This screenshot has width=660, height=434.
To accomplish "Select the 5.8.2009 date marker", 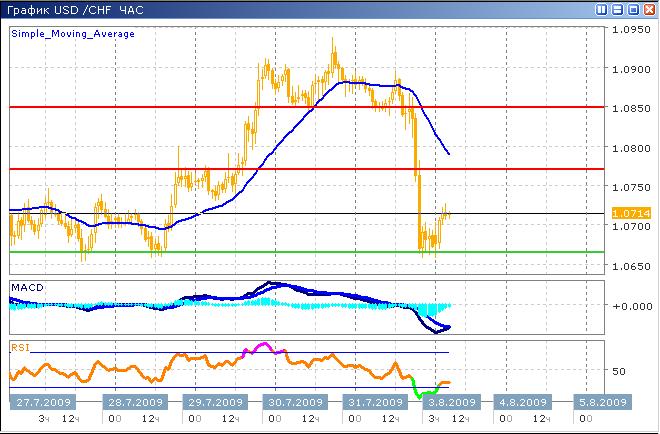I will pos(602,402).
